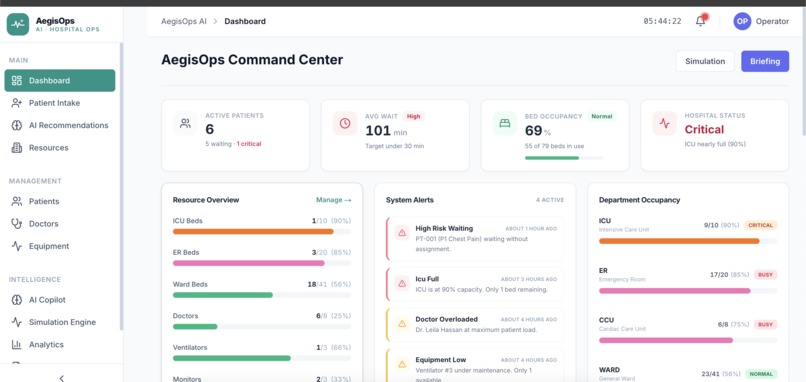
Task: Click the '05:44:22' clock display
Action: (x=662, y=21)
